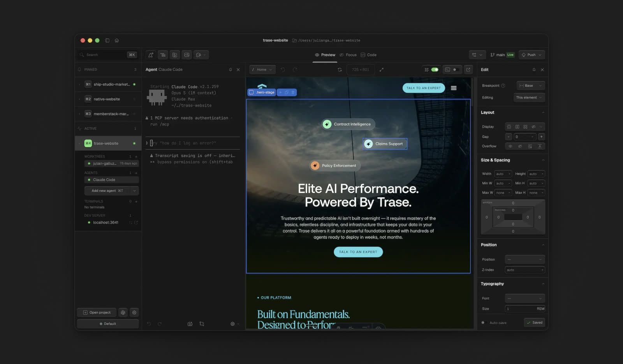Increase Gap value with the plus stepper
Image resolution: width=623 pixels, height=364 pixels.
[541, 136]
